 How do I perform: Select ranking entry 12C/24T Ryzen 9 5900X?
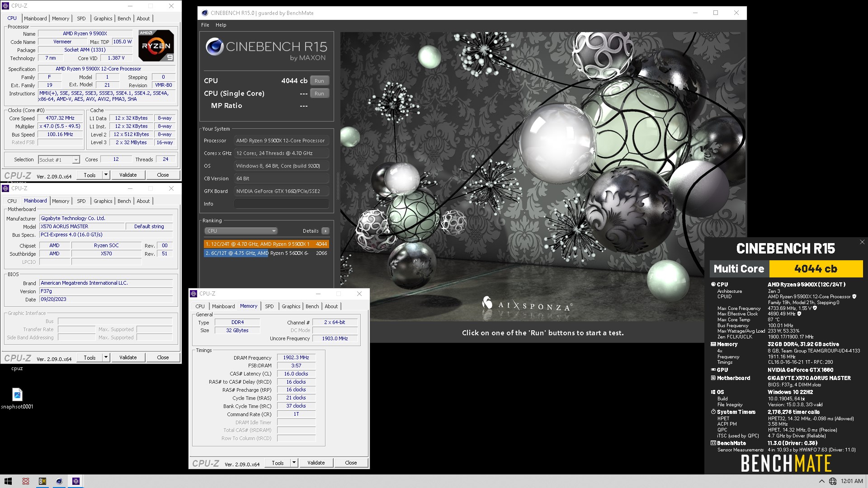coord(266,244)
